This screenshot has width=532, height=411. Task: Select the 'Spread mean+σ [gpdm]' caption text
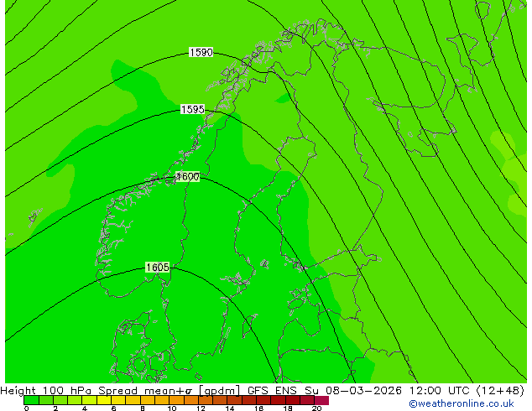(170, 391)
